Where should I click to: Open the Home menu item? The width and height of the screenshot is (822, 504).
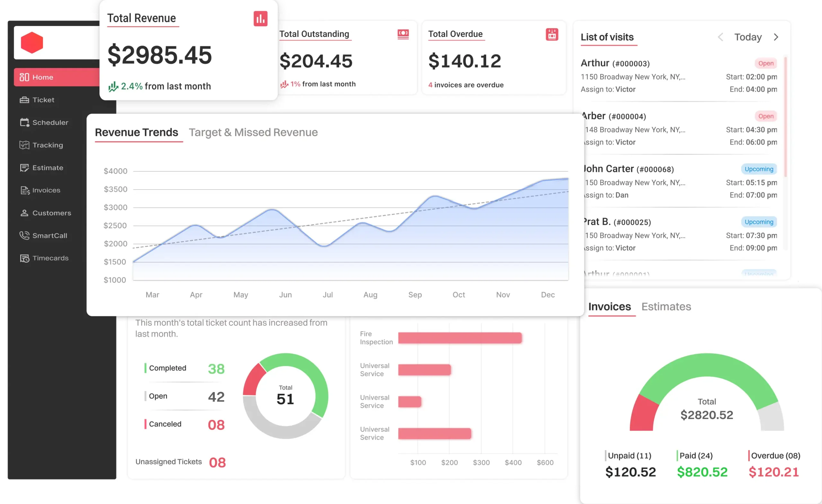tap(57, 77)
